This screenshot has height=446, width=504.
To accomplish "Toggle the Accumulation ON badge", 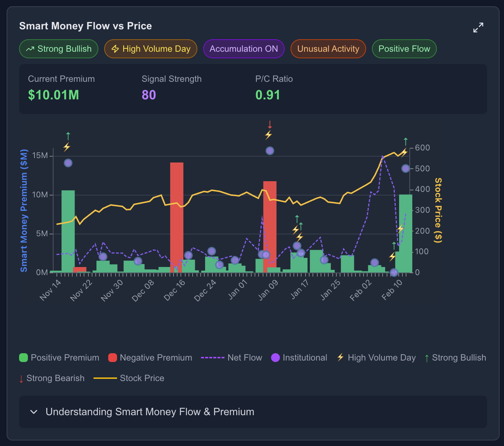I will [x=244, y=48].
